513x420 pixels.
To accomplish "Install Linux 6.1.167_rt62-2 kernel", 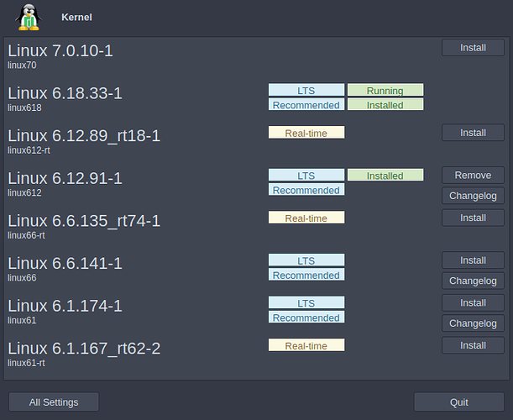I will 473,345.
